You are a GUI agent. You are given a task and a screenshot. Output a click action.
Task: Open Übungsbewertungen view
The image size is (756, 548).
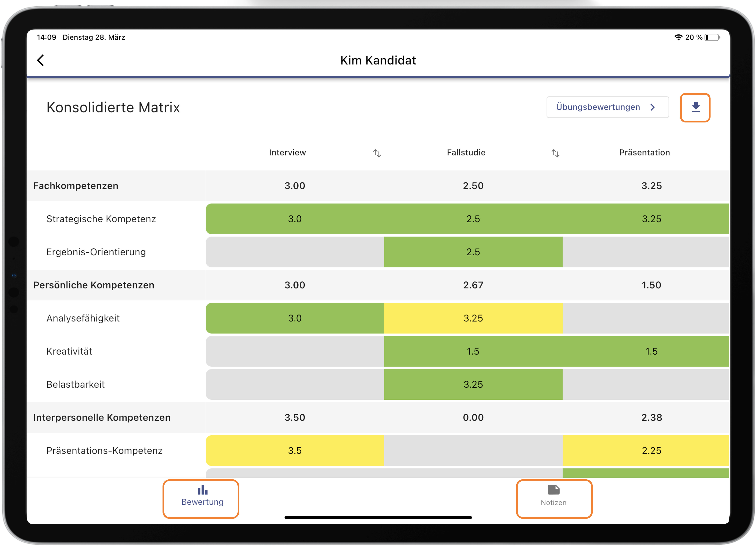click(x=607, y=107)
